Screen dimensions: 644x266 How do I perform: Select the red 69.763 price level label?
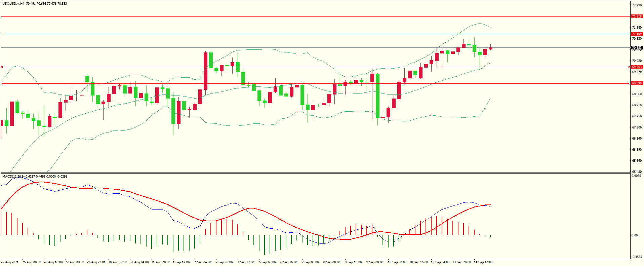click(637, 67)
